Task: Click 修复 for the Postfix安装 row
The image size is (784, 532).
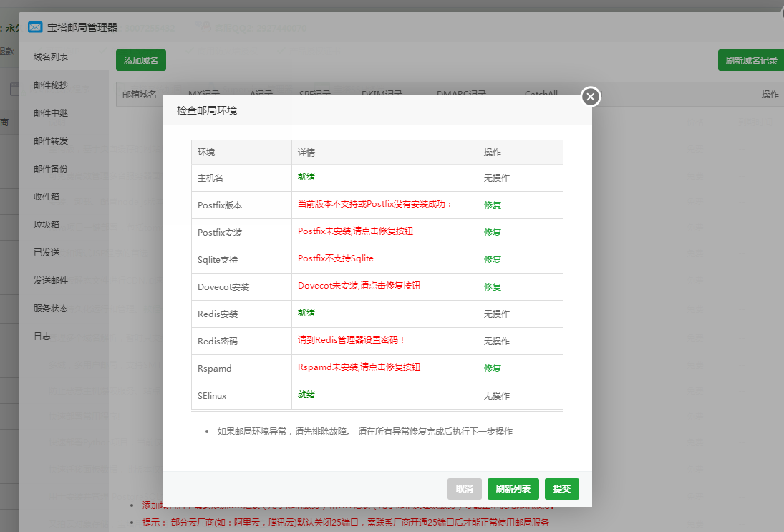Action: [492, 232]
